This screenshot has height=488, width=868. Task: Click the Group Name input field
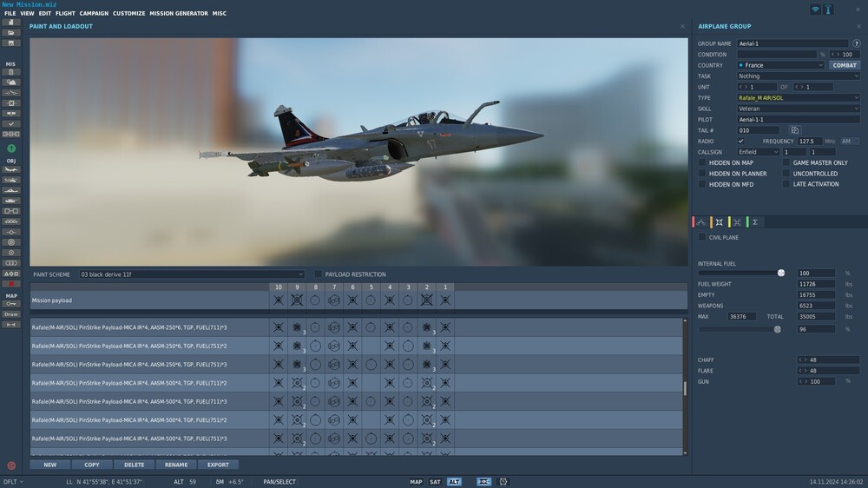(792, 43)
